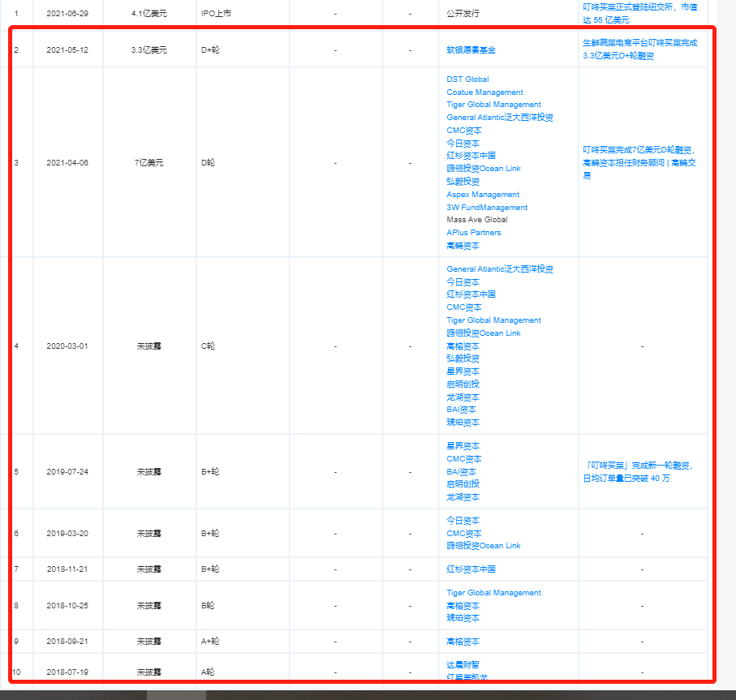Open 鸥翎投资Ocean Link in 2019-03-20 row
This screenshot has width=736, height=700.
click(x=484, y=546)
